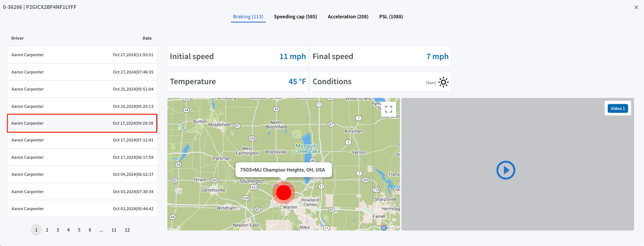Switch to the PSL (1088) tab
Viewport: 644px width, 246px height.
[x=391, y=17]
